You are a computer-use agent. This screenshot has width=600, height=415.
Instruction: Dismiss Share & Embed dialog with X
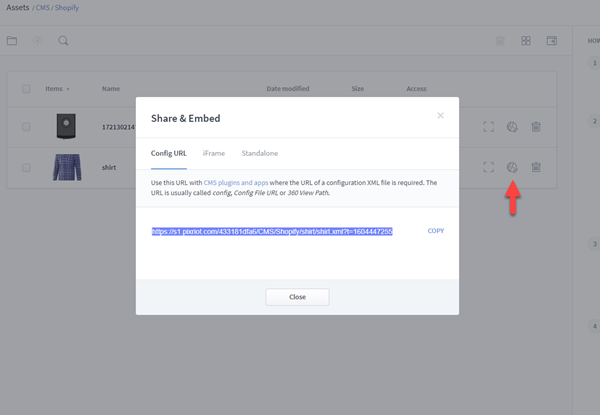(440, 116)
